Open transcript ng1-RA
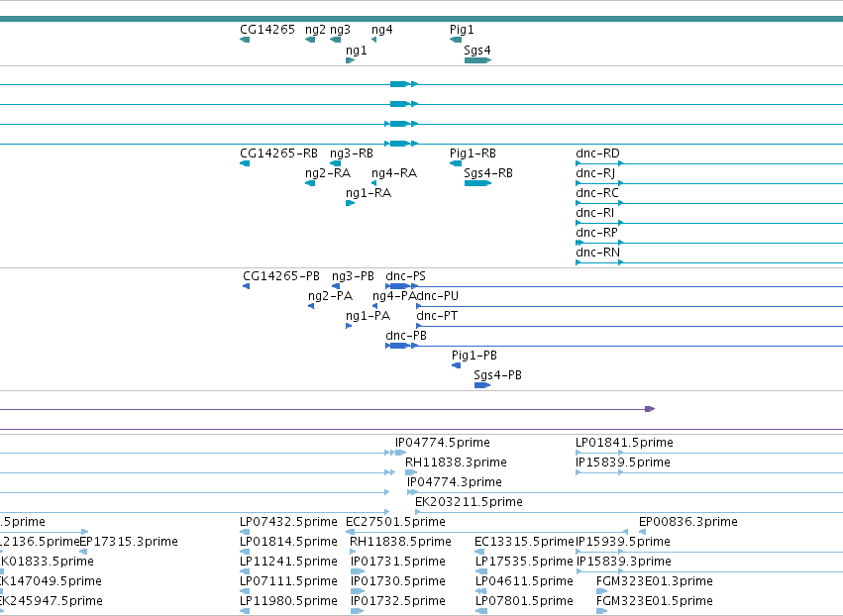Image resolution: width=843 pixels, height=616 pixels. (x=369, y=193)
